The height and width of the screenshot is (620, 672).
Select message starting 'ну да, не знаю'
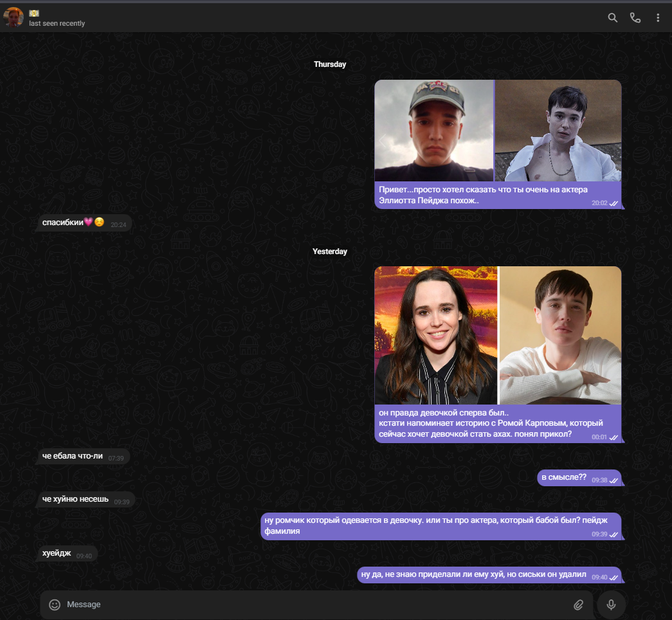pyautogui.click(x=489, y=575)
